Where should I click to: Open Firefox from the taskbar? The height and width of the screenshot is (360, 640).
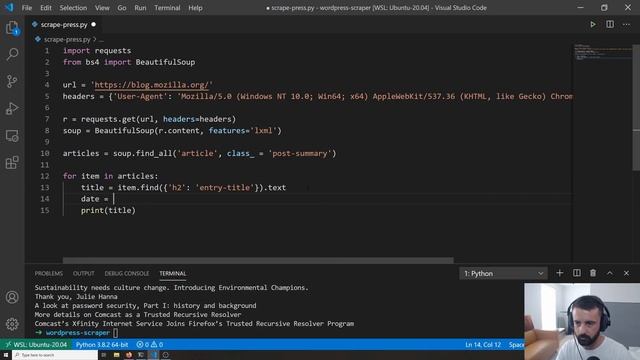pos(129,355)
